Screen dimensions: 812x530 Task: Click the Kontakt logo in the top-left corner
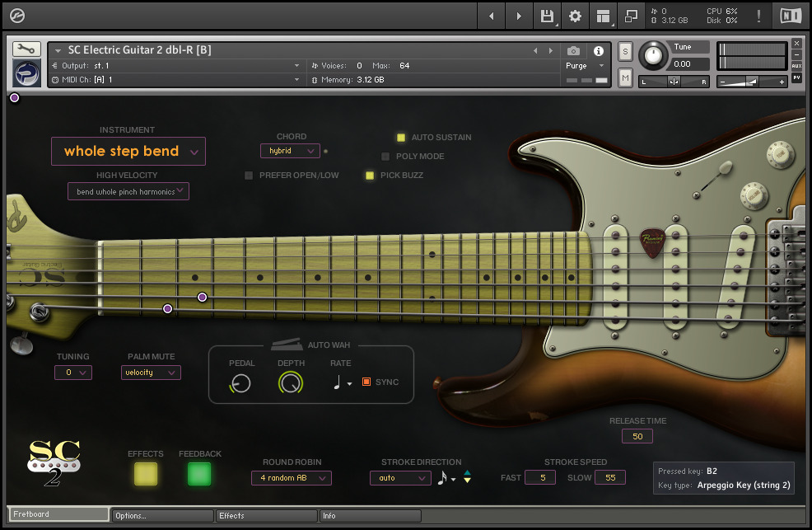point(17,16)
